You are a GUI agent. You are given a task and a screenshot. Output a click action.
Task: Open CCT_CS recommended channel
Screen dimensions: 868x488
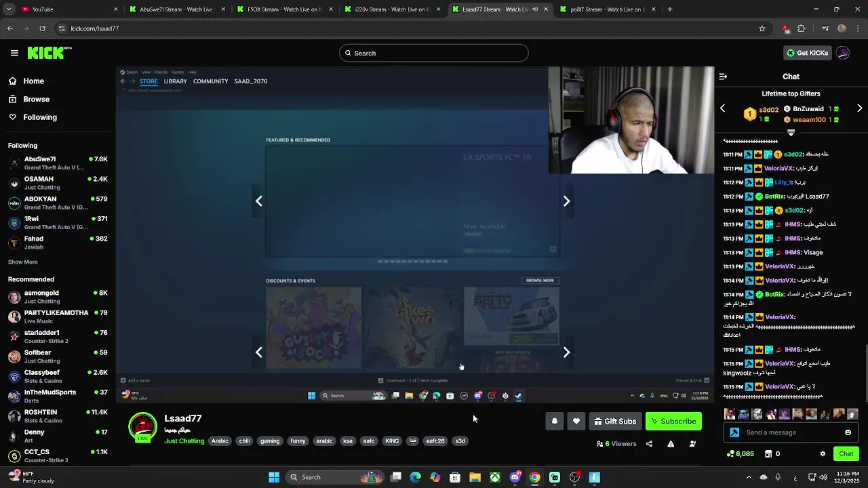pos(58,455)
